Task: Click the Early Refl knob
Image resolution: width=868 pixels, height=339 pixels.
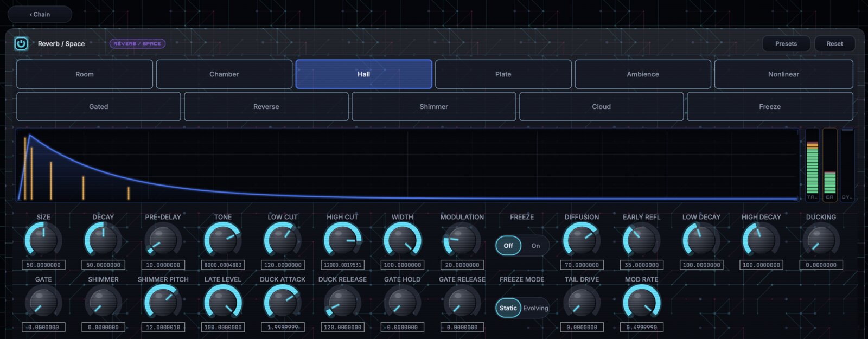Action: (641, 240)
